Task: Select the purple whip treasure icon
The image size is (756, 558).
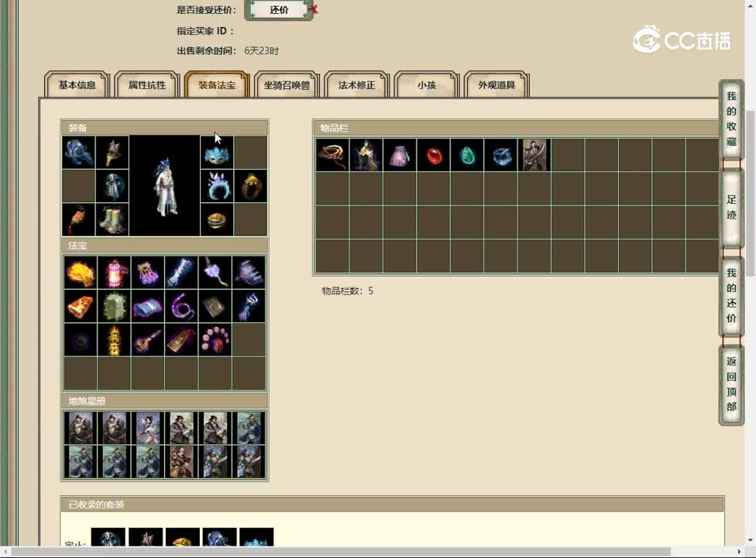Action: pos(181,306)
